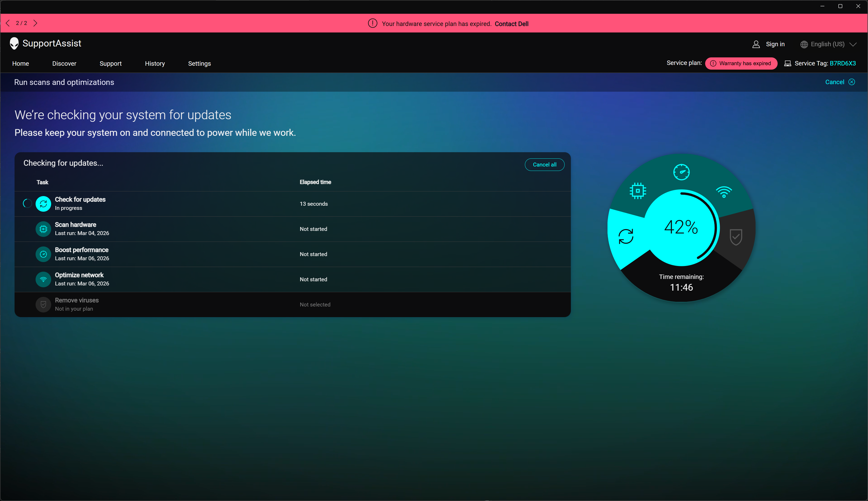Click the Service Tag B7RD6X3 link

tap(843, 63)
